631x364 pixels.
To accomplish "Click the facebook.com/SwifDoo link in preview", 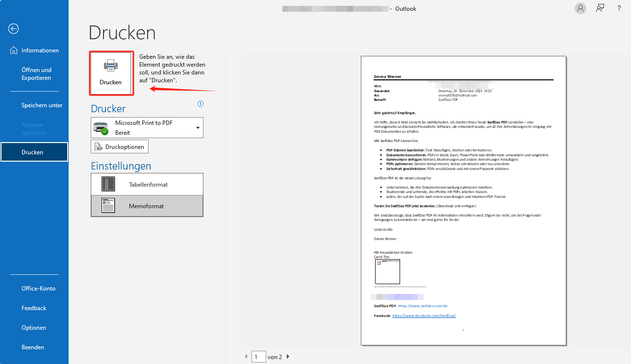I will [x=424, y=316].
